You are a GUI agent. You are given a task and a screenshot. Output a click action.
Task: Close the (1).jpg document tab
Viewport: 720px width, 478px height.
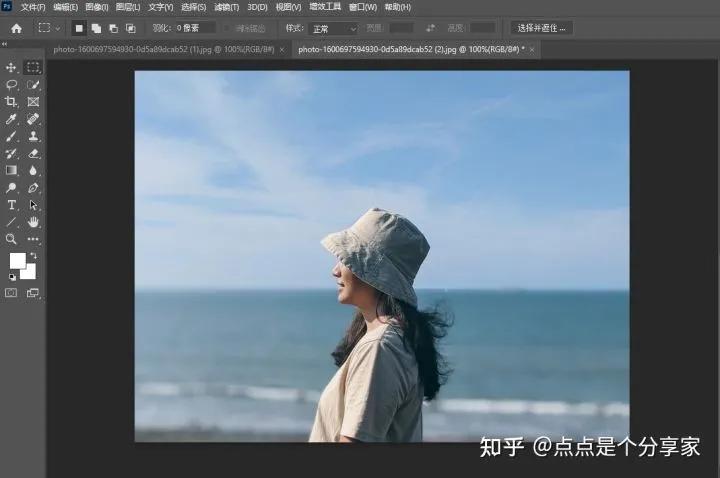tap(282, 50)
